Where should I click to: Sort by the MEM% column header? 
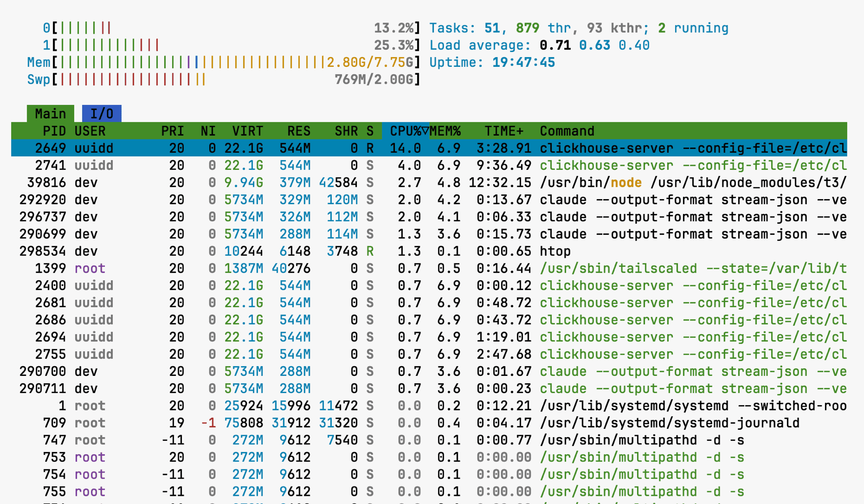445,131
